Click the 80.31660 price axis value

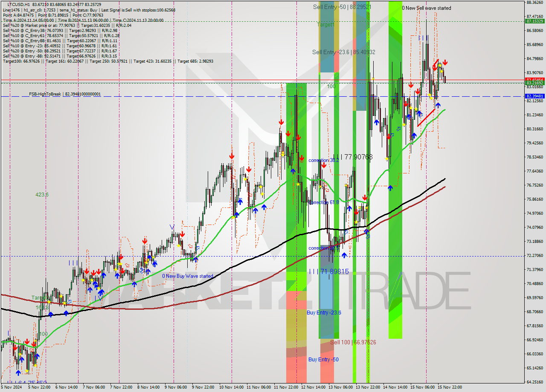[x=534, y=129]
